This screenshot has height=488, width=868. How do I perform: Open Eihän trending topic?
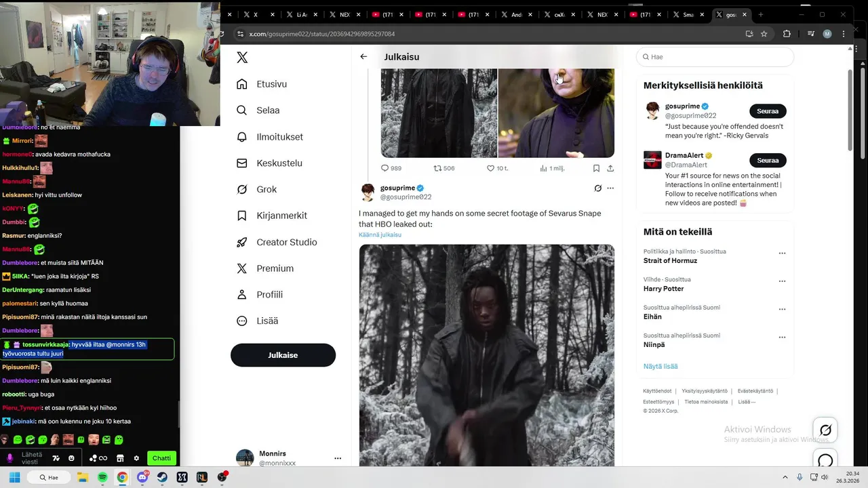(652, 317)
